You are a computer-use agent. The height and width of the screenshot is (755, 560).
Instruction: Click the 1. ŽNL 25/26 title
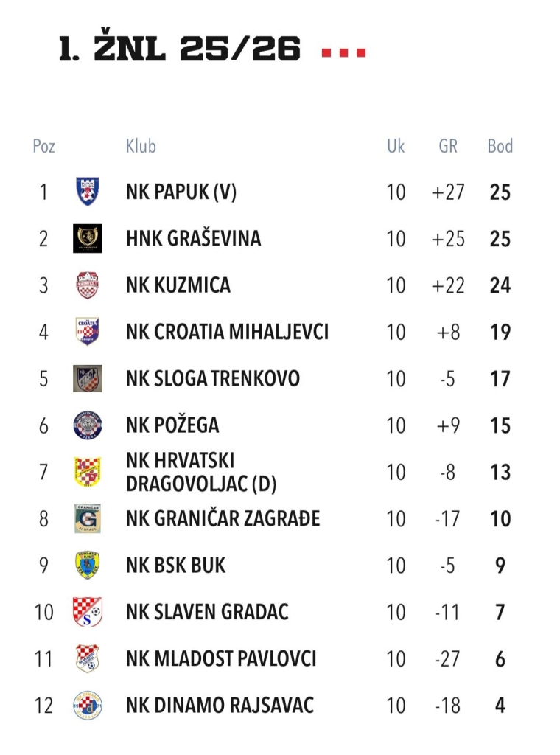180,50
